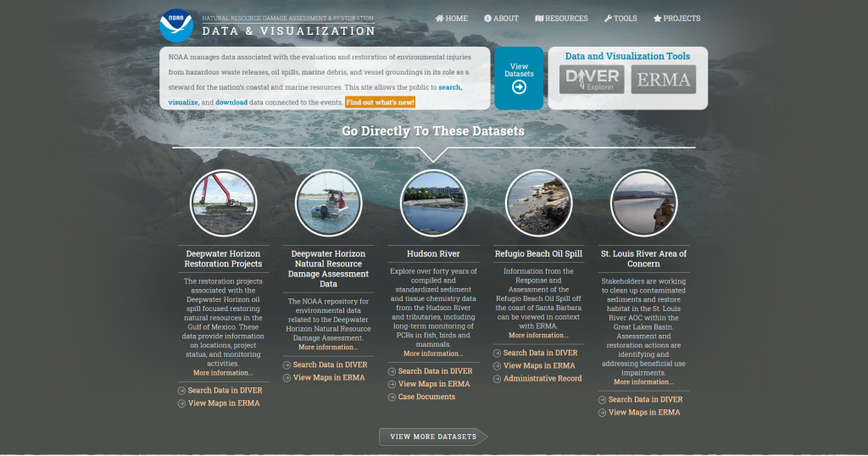Open St. Louis River Area of Concern heading
Screen dimensions: 868x456
point(644,259)
